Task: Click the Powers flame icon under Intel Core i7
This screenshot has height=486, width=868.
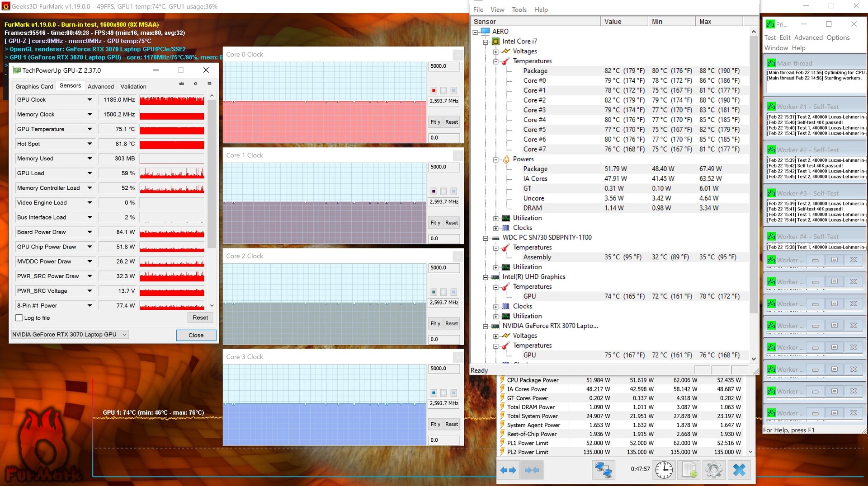Action: coord(506,159)
